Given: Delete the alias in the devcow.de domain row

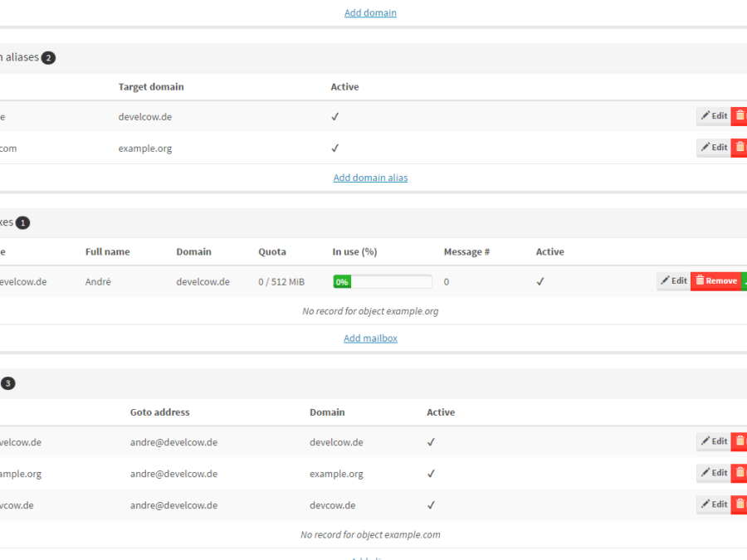Looking at the screenshot, I should pyautogui.click(x=740, y=504).
